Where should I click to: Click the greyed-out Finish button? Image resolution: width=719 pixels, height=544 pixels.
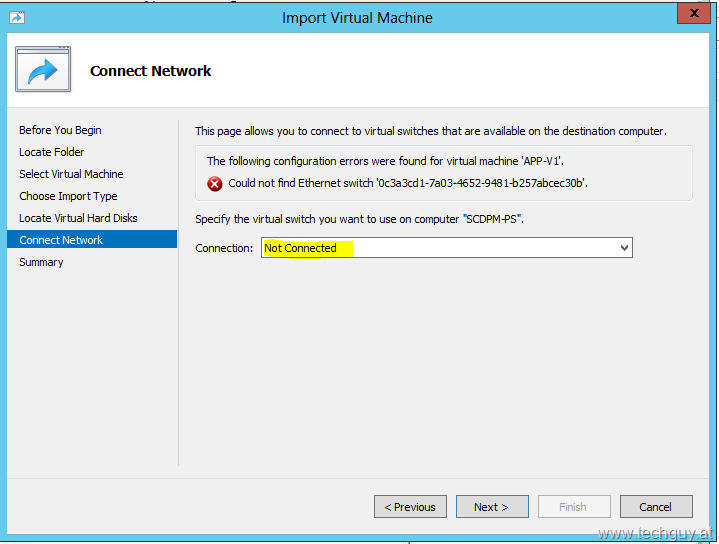574,506
